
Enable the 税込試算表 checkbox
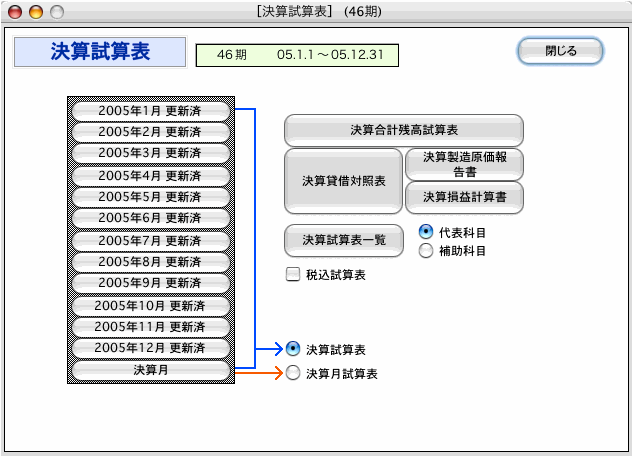click(x=293, y=274)
